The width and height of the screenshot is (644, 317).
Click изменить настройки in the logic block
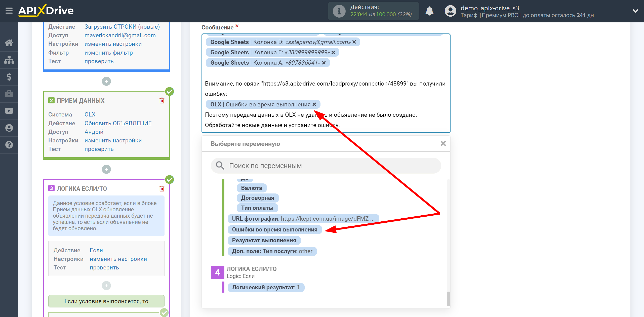118,259
